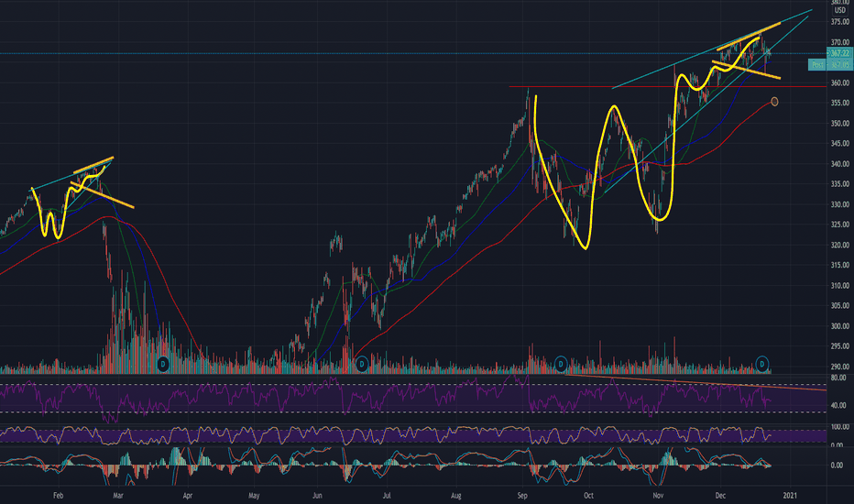Click the 340.00 price axis label
The width and height of the screenshot is (854, 504).
840,163
